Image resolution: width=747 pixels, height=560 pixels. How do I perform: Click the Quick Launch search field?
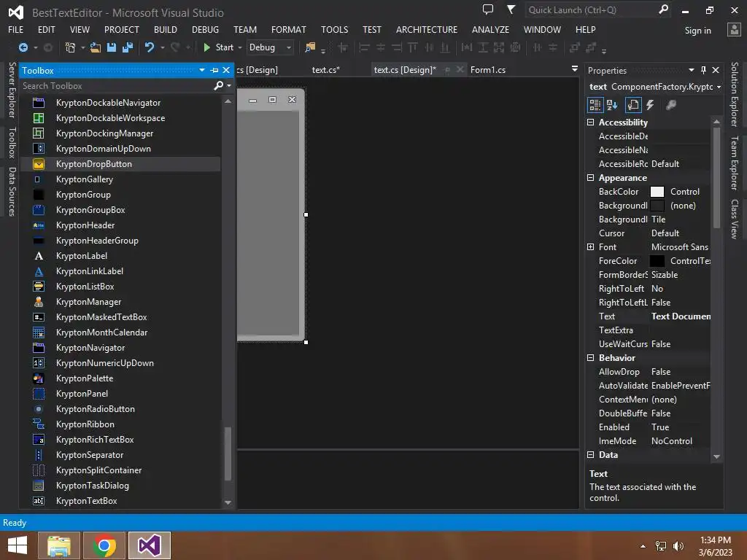coord(591,10)
